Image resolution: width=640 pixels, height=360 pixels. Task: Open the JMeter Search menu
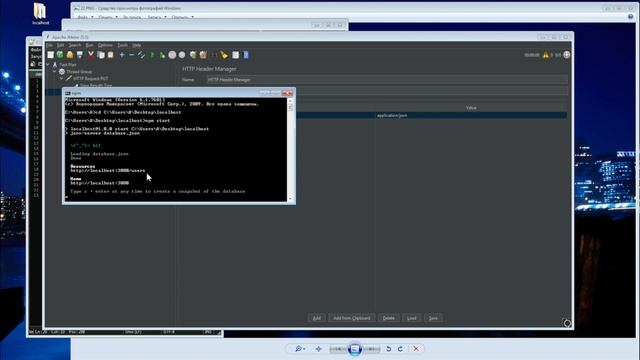[75, 45]
